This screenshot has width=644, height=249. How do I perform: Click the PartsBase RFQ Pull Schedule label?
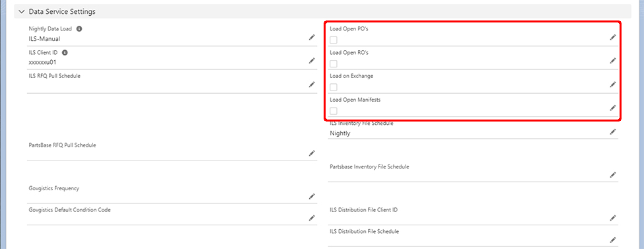pos(63,145)
